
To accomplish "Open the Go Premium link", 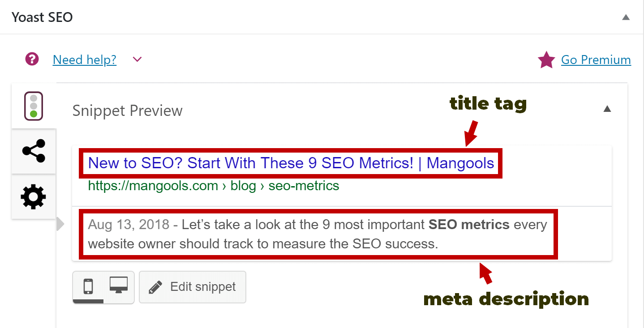I will (x=596, y=60).
